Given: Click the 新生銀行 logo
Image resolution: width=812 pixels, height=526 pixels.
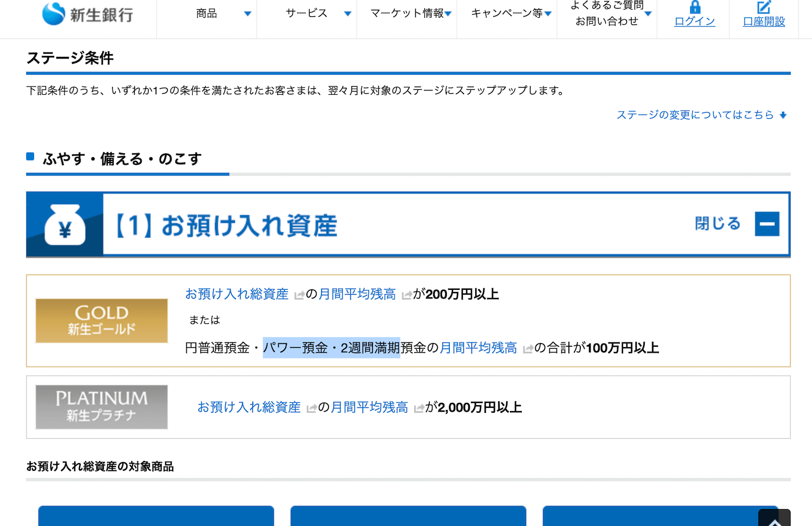Looking at the screenshot, I should (88, 14).
